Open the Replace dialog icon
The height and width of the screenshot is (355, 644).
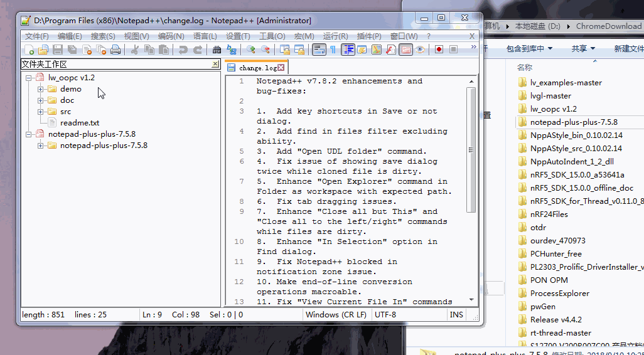tap(232, 50)
